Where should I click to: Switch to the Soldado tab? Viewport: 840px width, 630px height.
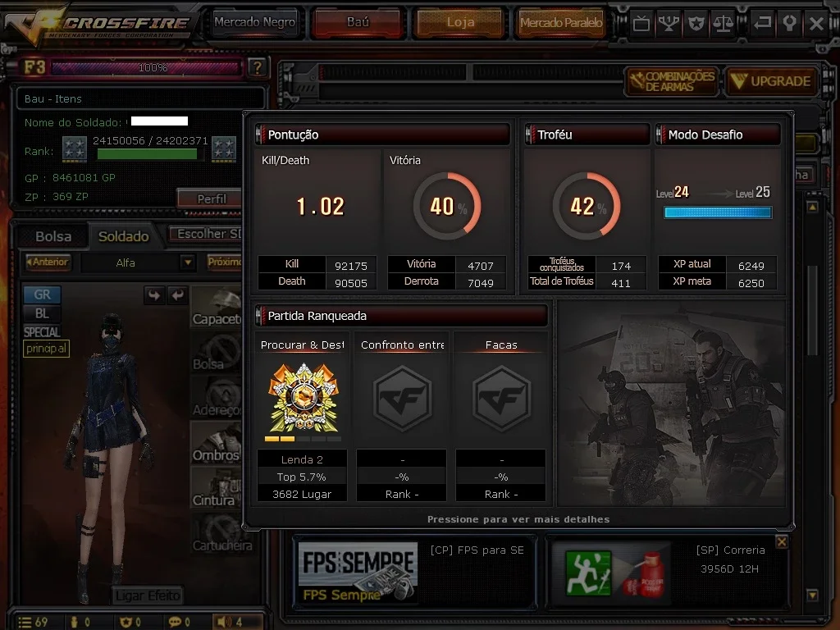coord(124,236)
